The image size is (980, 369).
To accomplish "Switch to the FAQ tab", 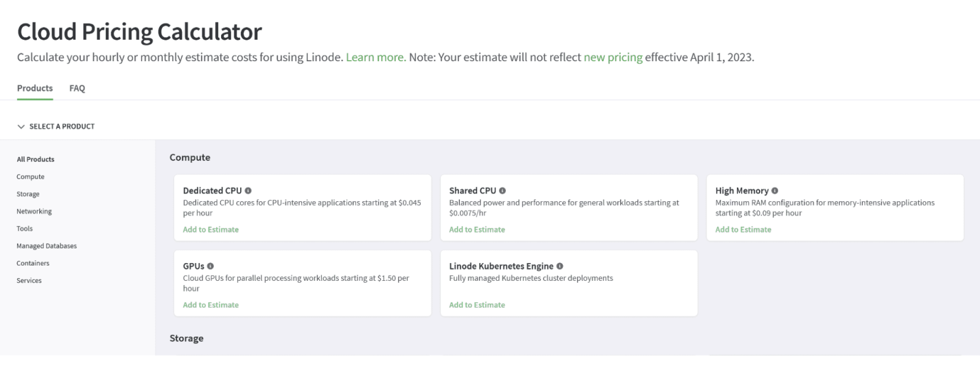I will pos(77,88).
